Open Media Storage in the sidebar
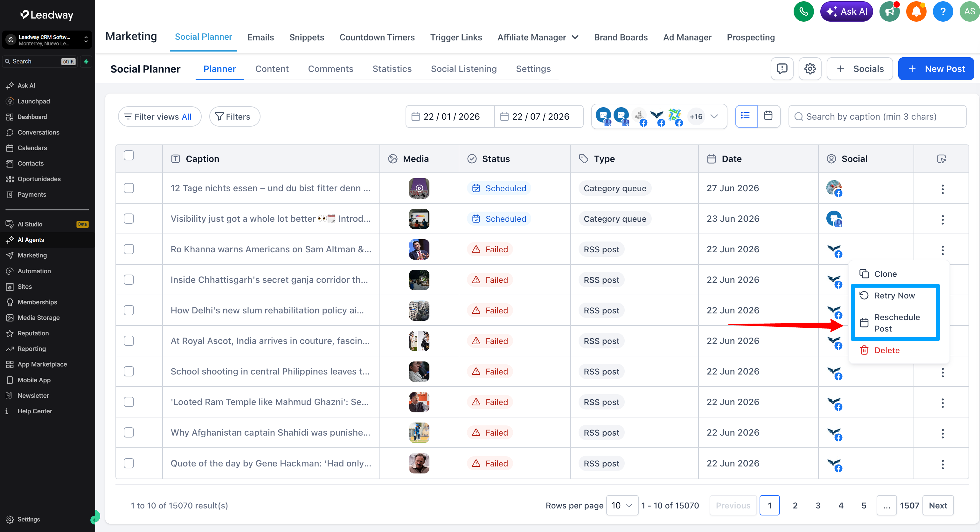The image size is (980, 532). [38, 318]
